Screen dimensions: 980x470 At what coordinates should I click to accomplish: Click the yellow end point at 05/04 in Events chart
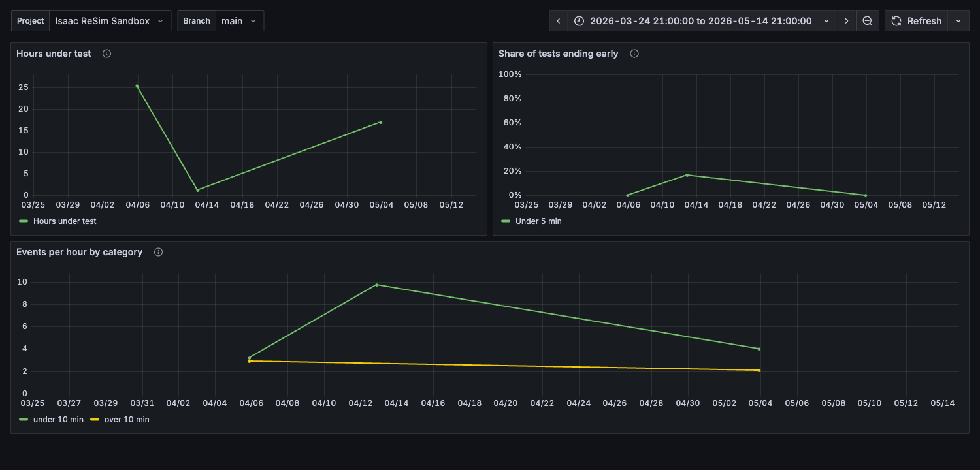click(759, 370)
